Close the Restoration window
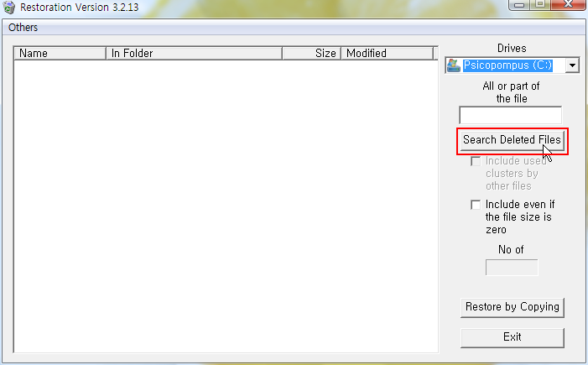 pos(568,4)
